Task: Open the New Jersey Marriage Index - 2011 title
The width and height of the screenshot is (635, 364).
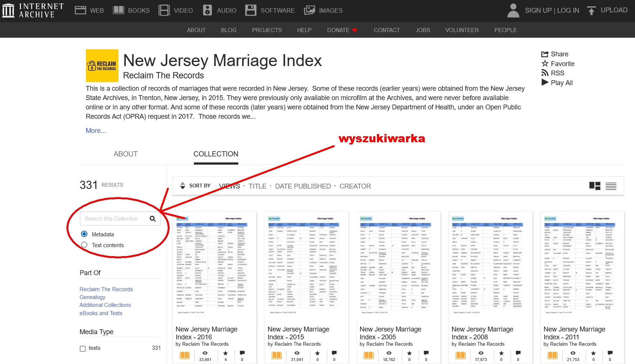Action: pos(574,333)
